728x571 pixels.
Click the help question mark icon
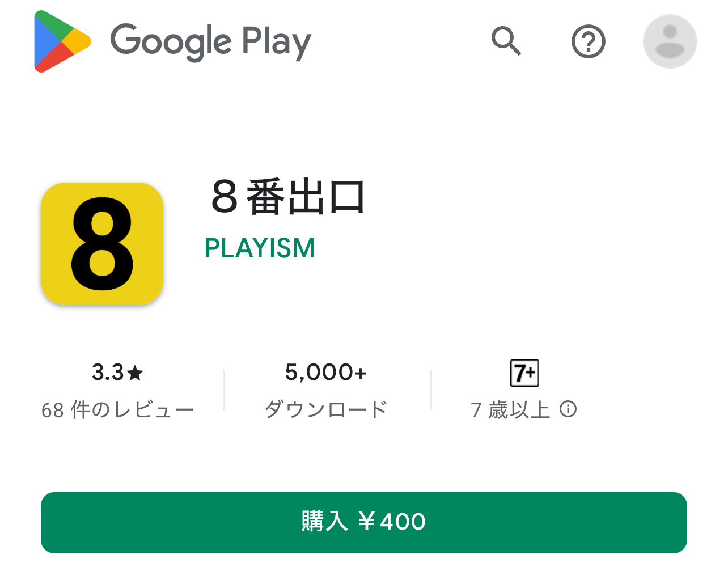588,41
